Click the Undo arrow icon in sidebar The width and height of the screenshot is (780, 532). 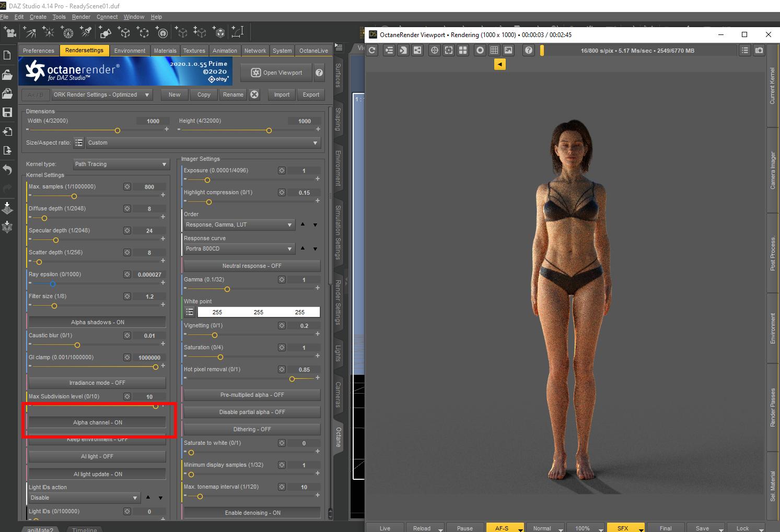point(7,169)
